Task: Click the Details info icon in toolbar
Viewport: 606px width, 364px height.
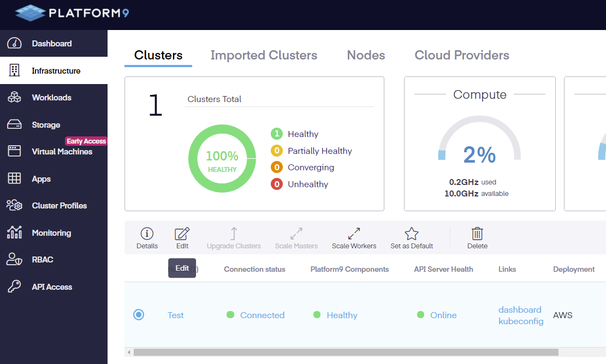Action: [x=147, y=234]
